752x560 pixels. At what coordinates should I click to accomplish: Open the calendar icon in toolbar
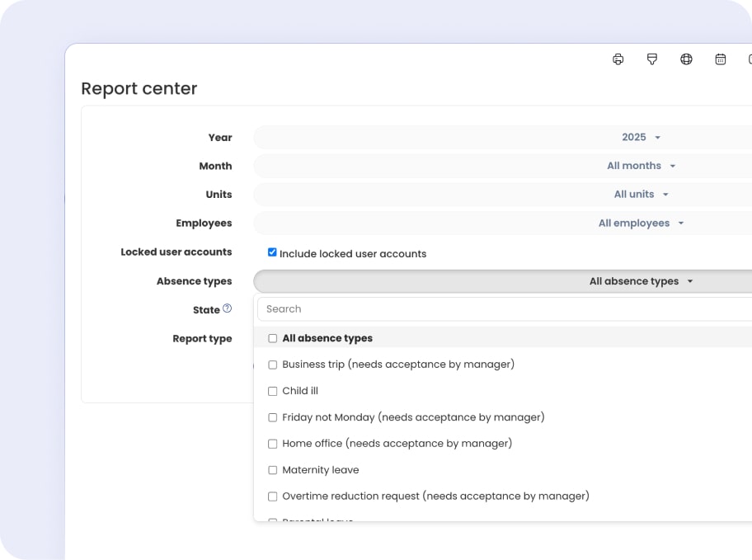coord(720,59)
